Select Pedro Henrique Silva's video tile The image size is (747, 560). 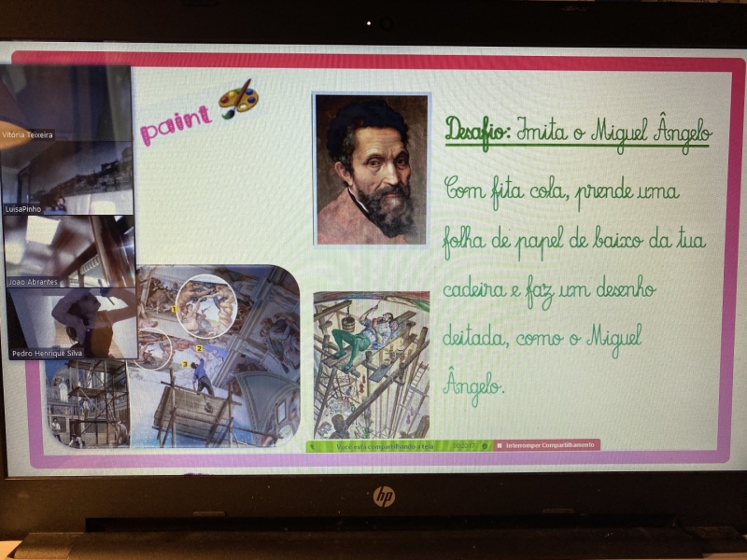tap(73, 323)
